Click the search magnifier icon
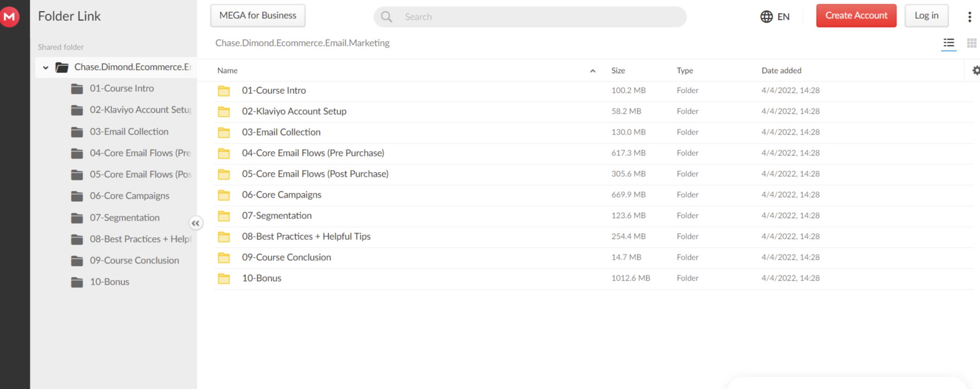The image size is (980, 389). click(x=386, y=17)
